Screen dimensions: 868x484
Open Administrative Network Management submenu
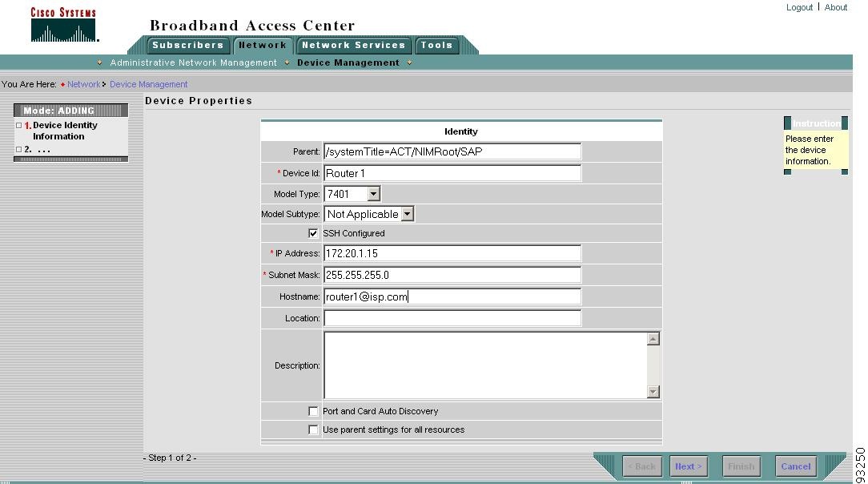[193, 63]
